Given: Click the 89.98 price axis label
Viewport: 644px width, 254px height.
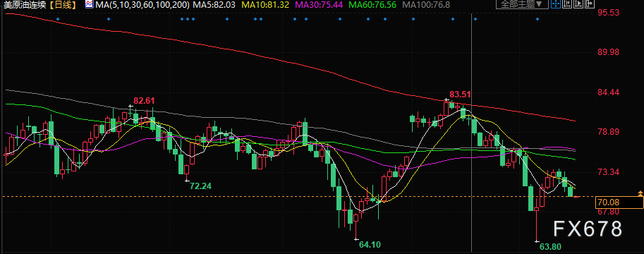Looking at the screenshot, I should [608, 52].
